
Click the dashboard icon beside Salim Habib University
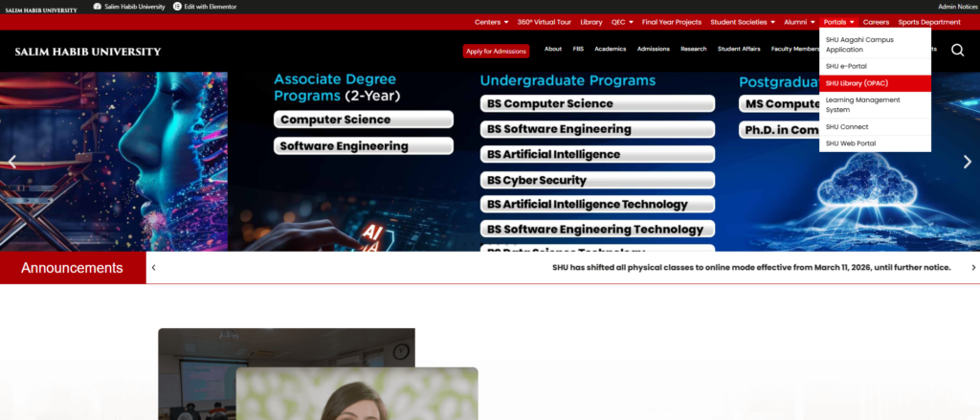(97, 7)
